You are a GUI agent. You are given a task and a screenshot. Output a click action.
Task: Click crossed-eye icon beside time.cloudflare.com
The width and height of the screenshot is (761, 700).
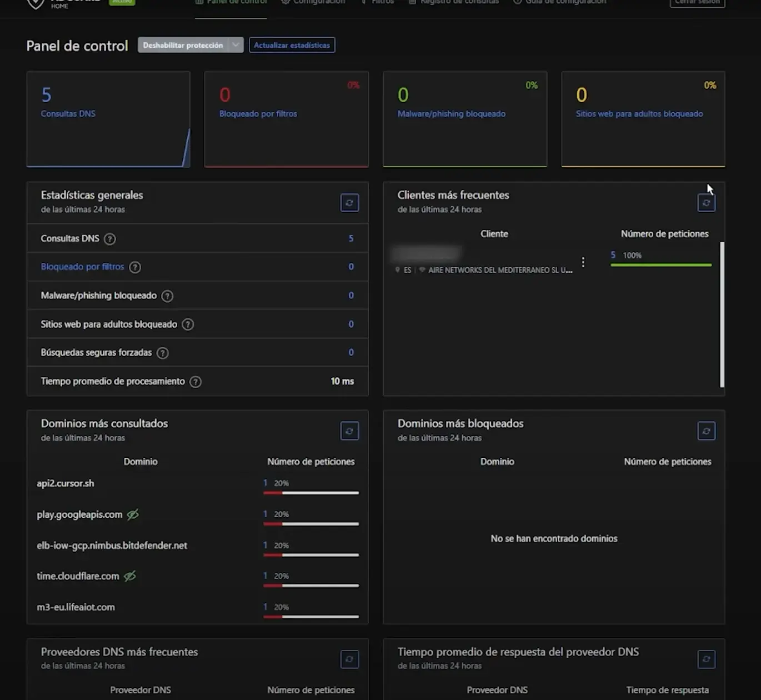coord(130,576)
